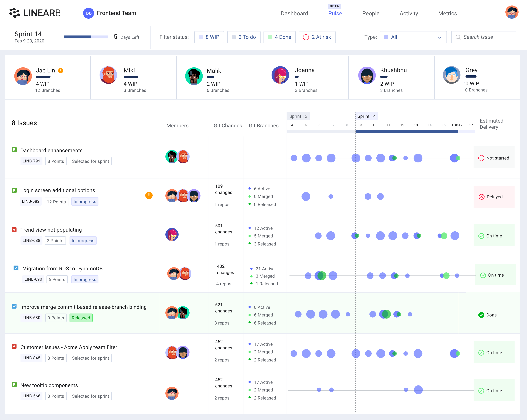527x420 pixels.
Task: Toggle the 4 Done status filter
Action: [x=279, y=37]
